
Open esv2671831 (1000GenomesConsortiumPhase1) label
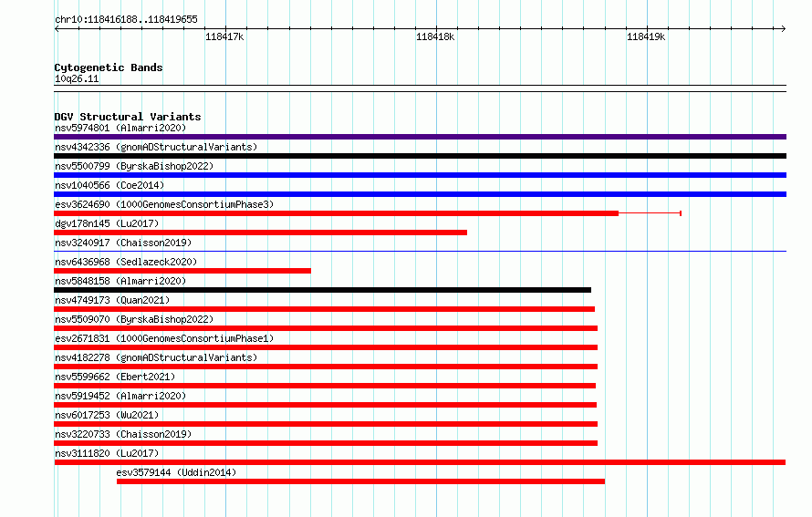(164, 338)
